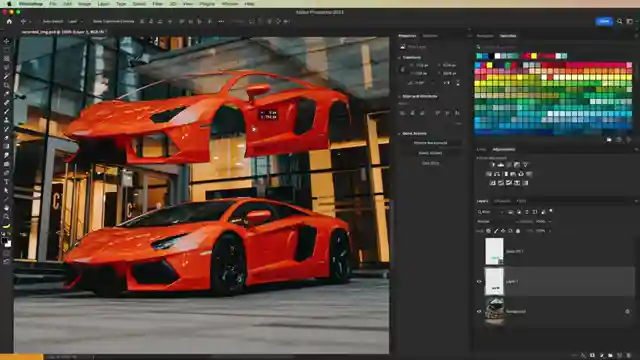Switch to the Paths tab
The width and height of the screenshot is (640, 360).
click(521, 201)
